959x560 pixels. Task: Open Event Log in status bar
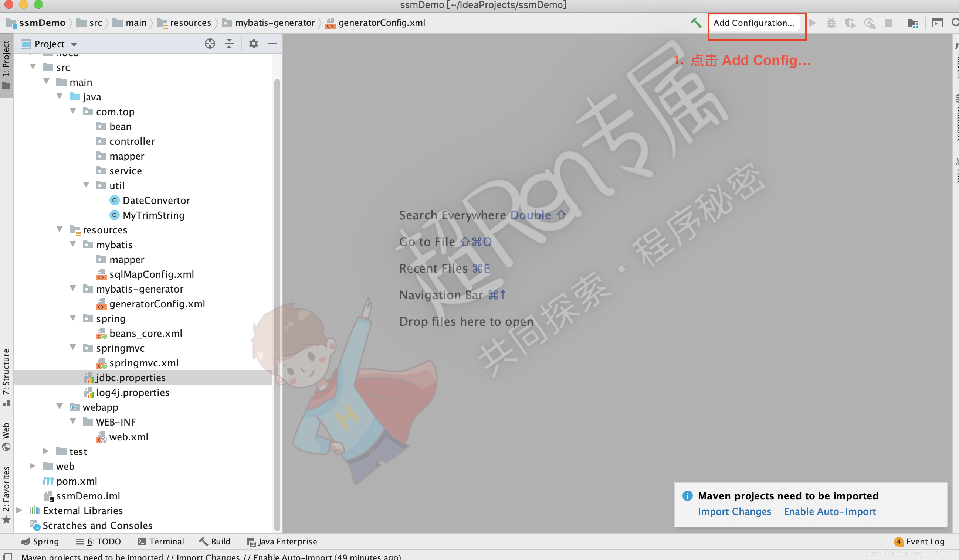[919, 542]
